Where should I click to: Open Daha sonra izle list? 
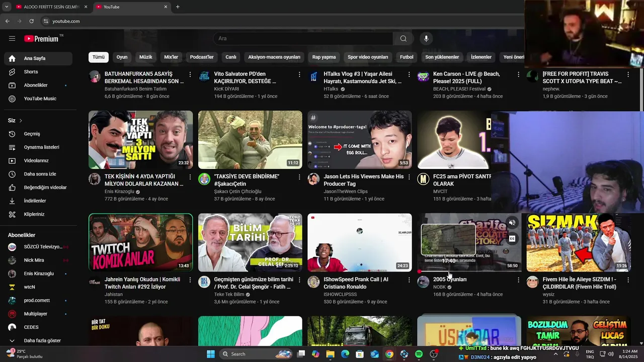pyautogui.click(x=38, y=174)
